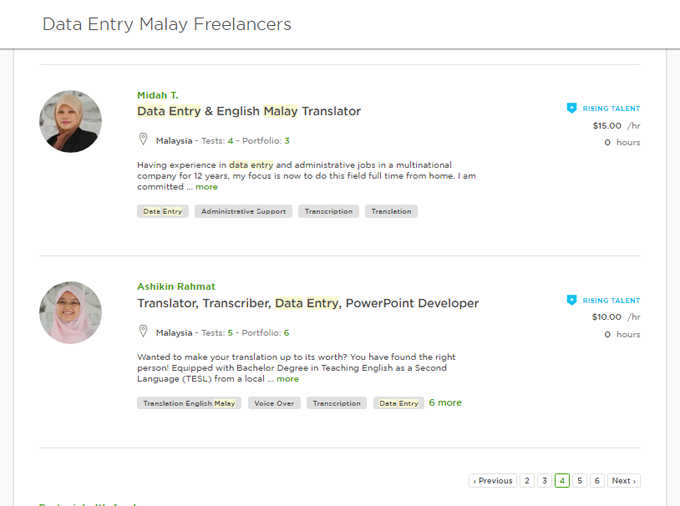This screenshot has width=680, height=506.
Task: Click the Translation tag under Midah T.
Action: coord(391,212)
